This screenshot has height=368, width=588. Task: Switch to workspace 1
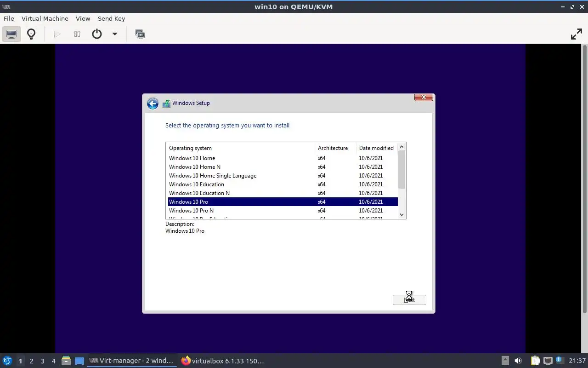(20, 361)
